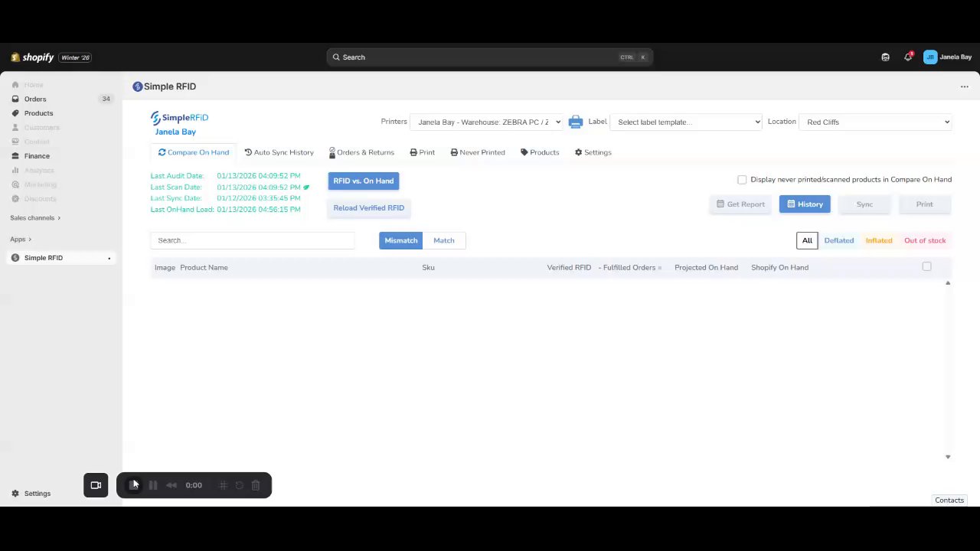Open the Select label template dropdown

(x=686, y=122)
